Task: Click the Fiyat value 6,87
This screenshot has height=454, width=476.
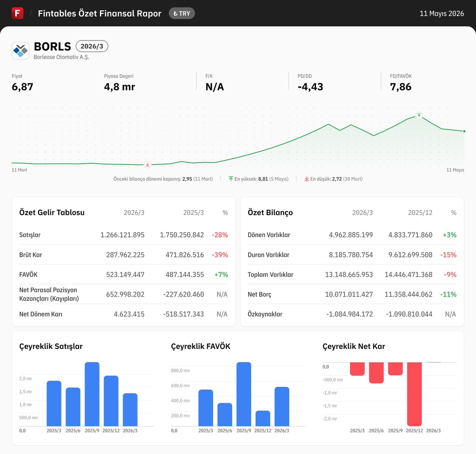Action: [23, 87]
